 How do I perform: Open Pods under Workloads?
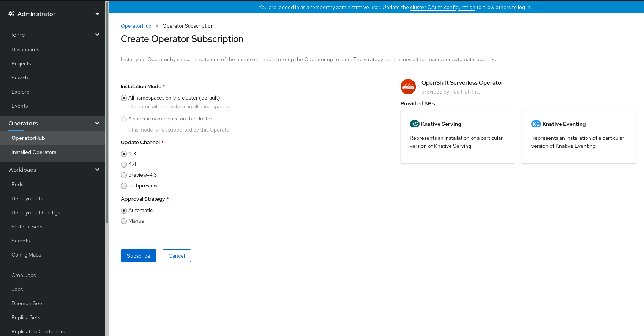tap(17, 184)
